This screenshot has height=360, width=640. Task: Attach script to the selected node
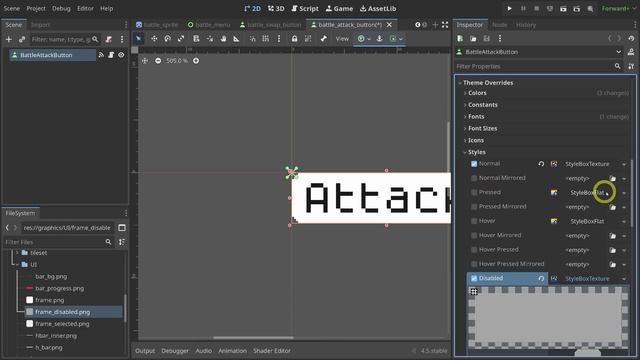click(109, 39)
